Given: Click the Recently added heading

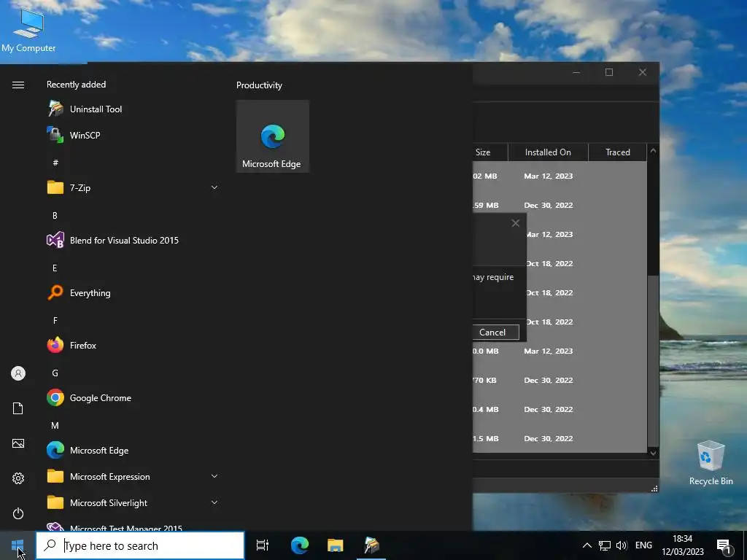Looking at the screenshot, I should pos(76,85).
